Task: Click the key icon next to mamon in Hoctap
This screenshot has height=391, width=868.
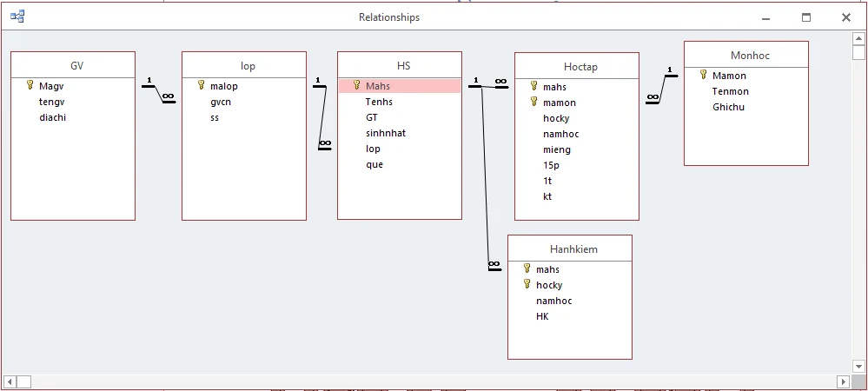Action: pyautogui.click(x=533, y=103)
